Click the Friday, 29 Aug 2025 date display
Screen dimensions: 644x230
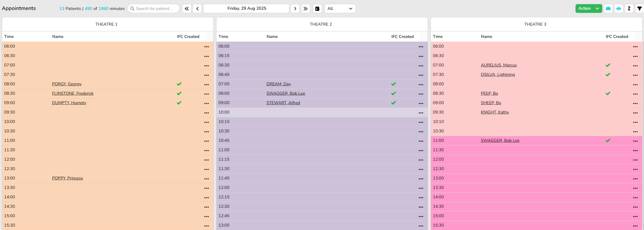[247, 8]
